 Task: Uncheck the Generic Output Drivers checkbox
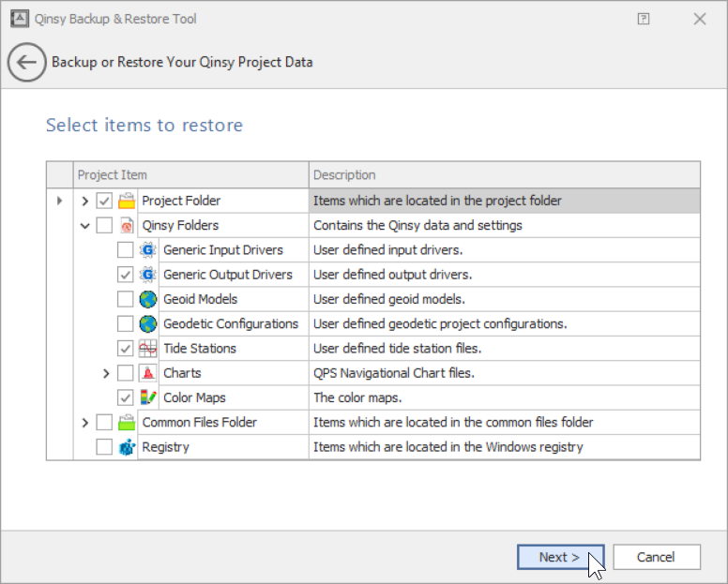[125, 275]
